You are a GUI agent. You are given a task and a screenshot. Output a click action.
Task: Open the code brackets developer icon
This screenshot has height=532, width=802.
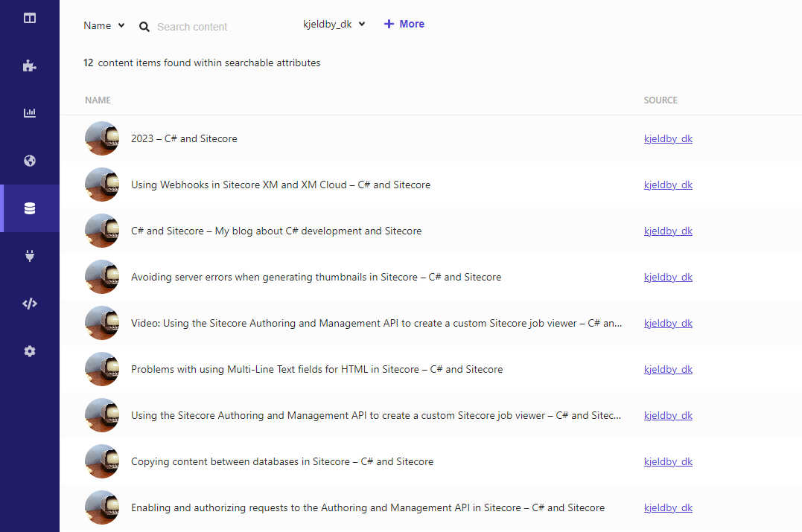coord(30,304)
